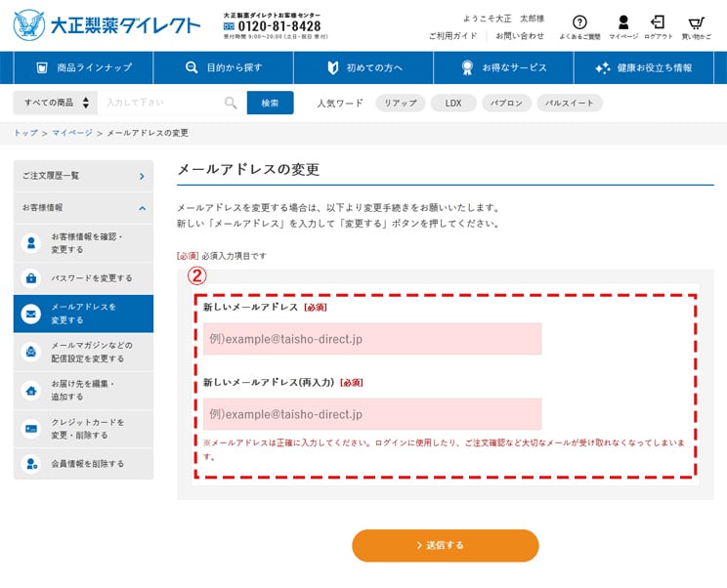This screenshot has height=588, width=727.
Task: Open the FAQ question mark icon
Action: (x=579, y=22)
